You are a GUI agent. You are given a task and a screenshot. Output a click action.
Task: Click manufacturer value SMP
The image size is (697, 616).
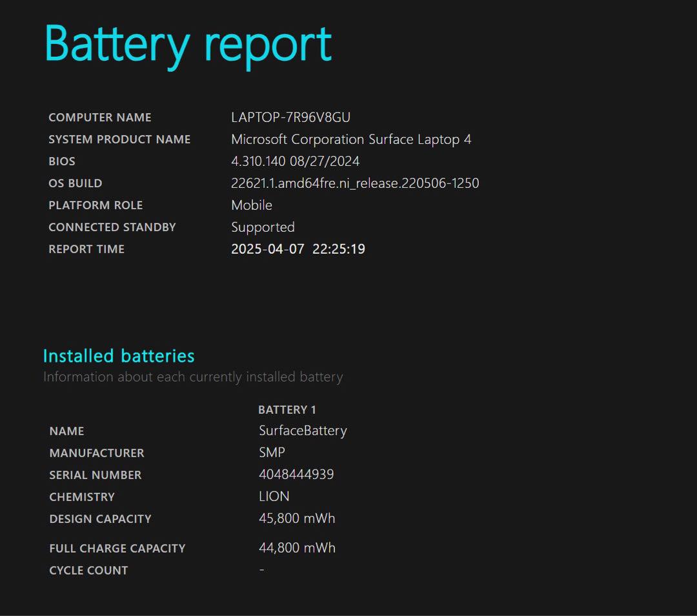pyautogui.click(x=272, y=453)
